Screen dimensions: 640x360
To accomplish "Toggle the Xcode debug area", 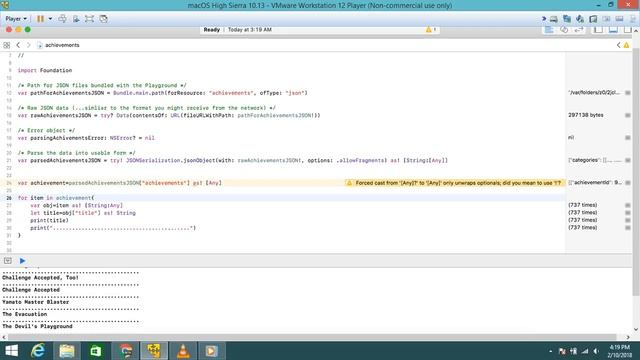I will point(613,29).
